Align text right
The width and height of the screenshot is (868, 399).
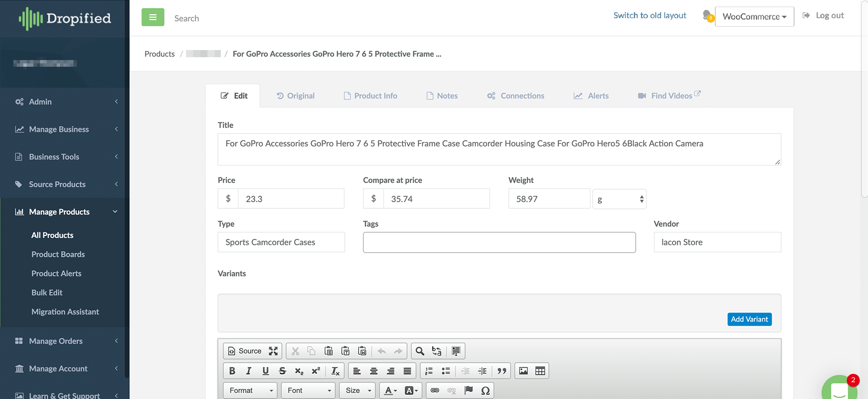tap(391, 371)
